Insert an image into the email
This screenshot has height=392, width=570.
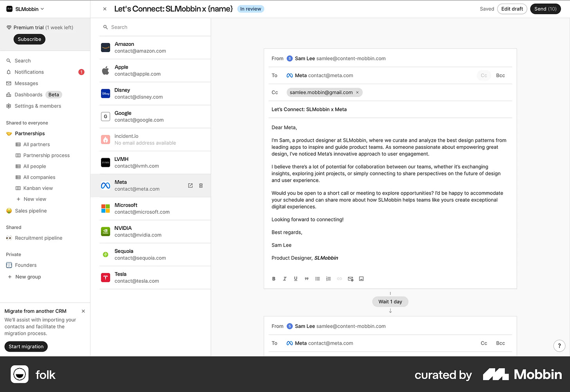coord(361,279)
